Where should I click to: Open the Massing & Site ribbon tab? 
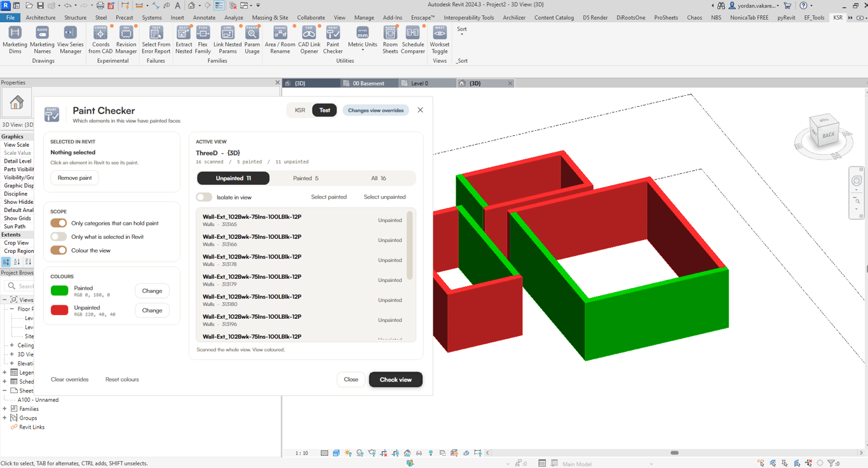pyautogui.click(x=270, y=18)
